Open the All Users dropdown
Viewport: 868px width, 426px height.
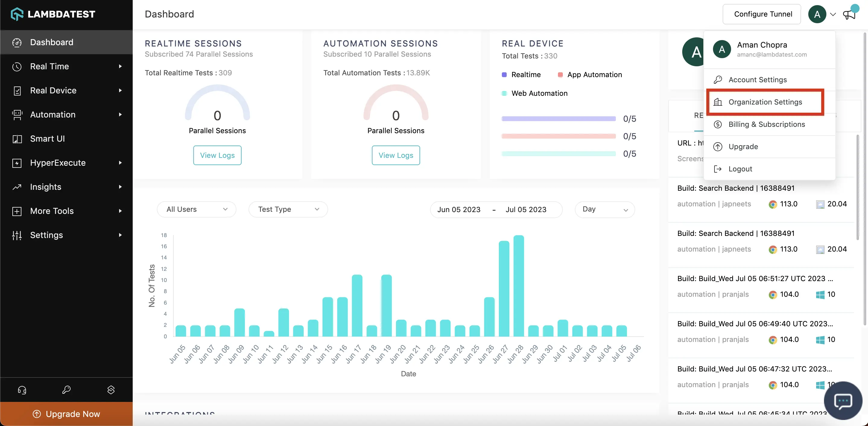[196, 209]
